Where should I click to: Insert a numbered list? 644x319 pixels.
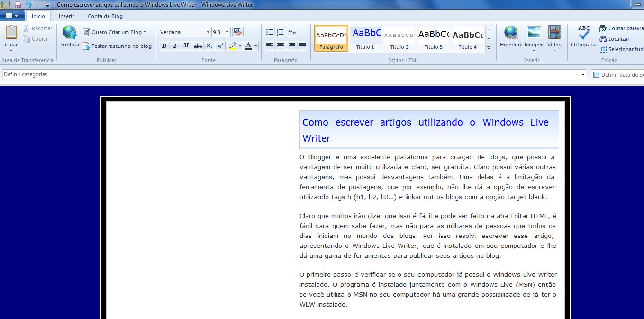(x=281, y=32)
